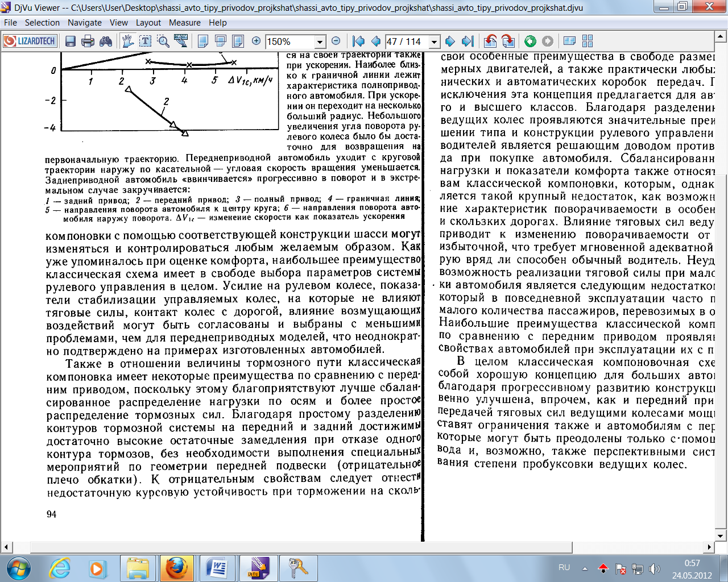The width and height of the screenshot is (728, 582).
Task: Enable facing pages view icon
Action: pos(569,41)
